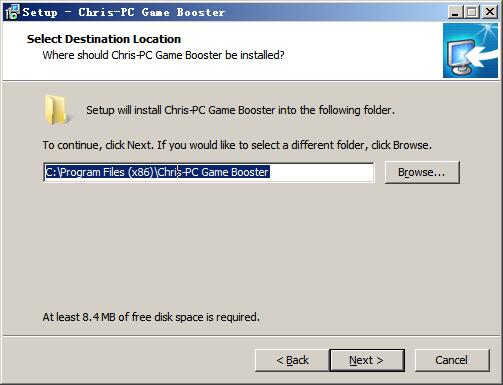Screen dimensions: 503x385
Task: Go back with the Back button
Action: (x=292, y=360)
